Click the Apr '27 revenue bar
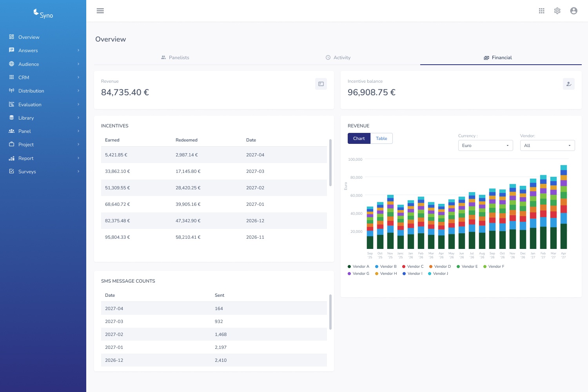This screenshot has height=392, width=588. (564, 207)
